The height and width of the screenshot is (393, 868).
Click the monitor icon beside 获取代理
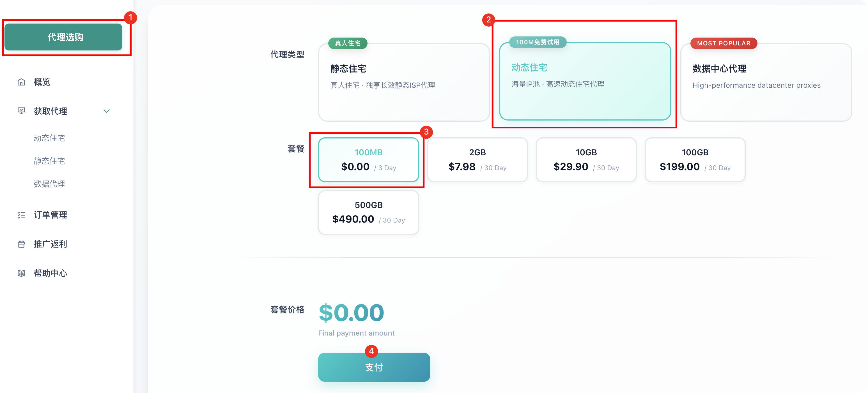21,111
